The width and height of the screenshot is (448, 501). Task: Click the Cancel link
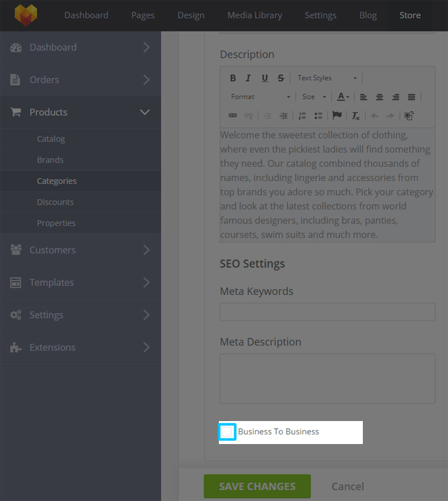coord(348,486)
